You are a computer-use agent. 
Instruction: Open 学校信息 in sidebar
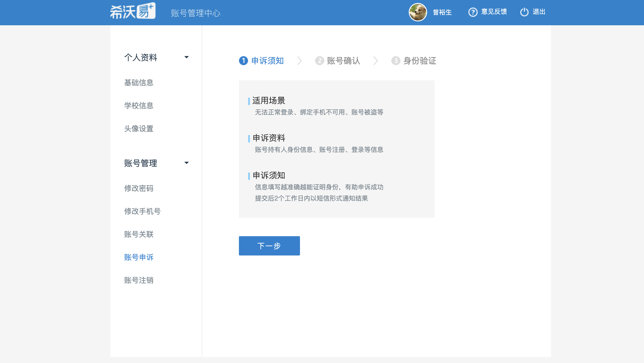pos(139,106)
